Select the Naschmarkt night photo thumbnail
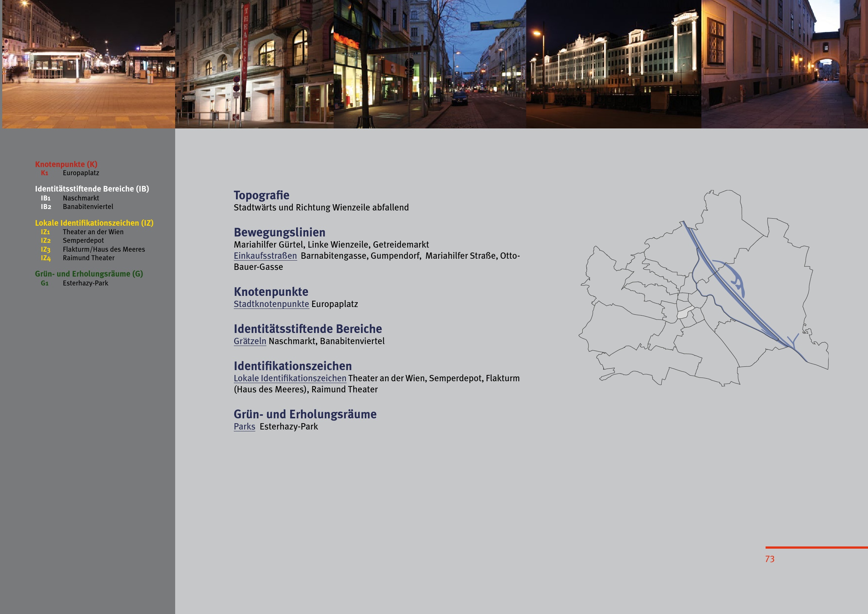Screen dimensions: 868x614 pos(88,64)
